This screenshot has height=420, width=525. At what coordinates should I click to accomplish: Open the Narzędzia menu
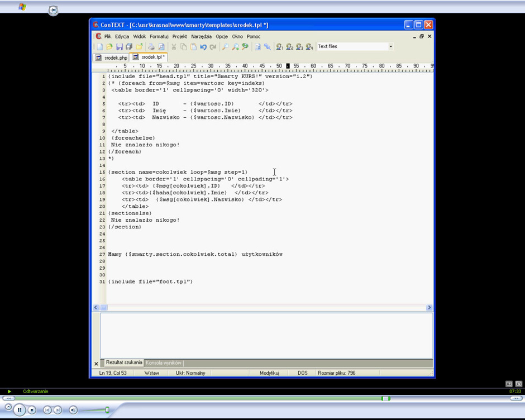(201, 36)
